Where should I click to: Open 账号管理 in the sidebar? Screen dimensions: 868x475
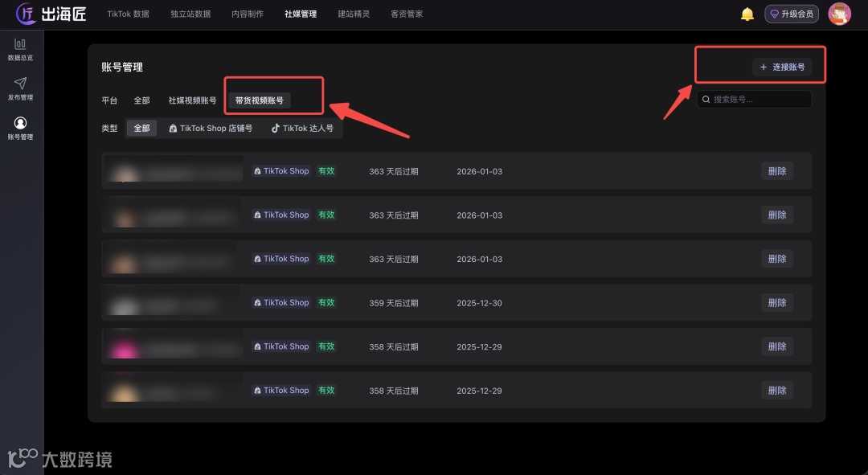click(x=20, y=129)
